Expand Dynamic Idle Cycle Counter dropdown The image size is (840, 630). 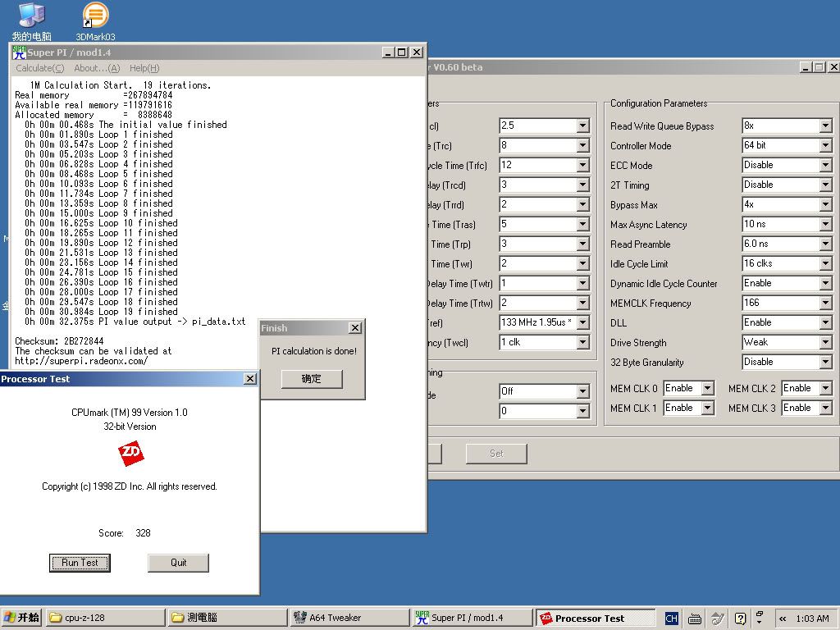(825, 283)
